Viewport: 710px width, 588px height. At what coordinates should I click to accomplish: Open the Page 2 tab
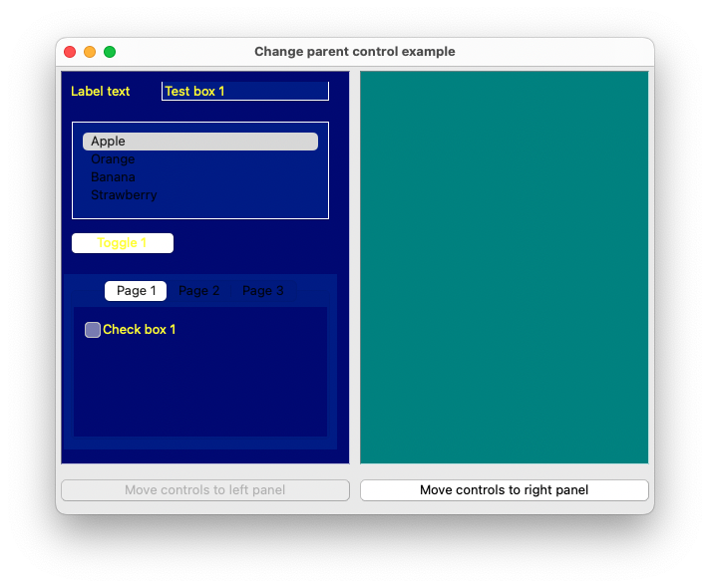point(198,291)
